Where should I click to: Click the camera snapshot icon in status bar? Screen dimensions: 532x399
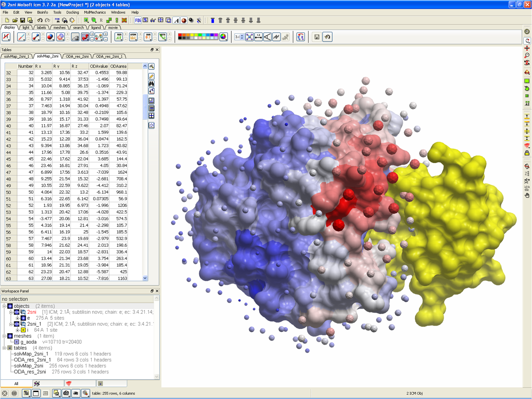tap(66, 393)
